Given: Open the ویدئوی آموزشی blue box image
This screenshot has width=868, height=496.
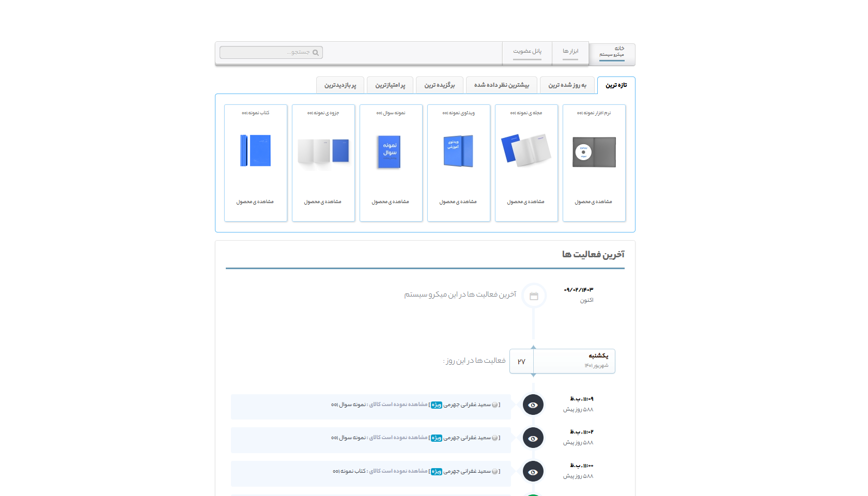Looking at the screenshot, I should point(458,151).
